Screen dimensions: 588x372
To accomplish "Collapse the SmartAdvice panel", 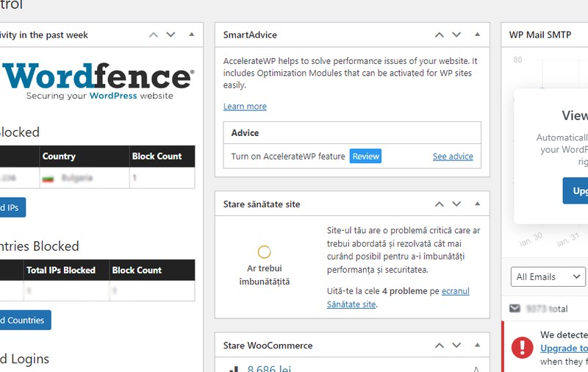I will point(477,35).
